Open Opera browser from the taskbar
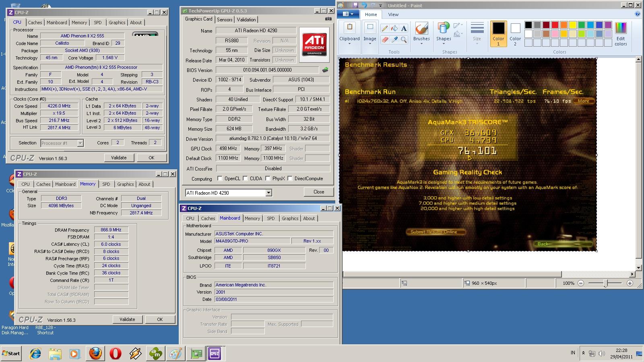The width and height of the screenshot is (644, 362). [116, 354]
